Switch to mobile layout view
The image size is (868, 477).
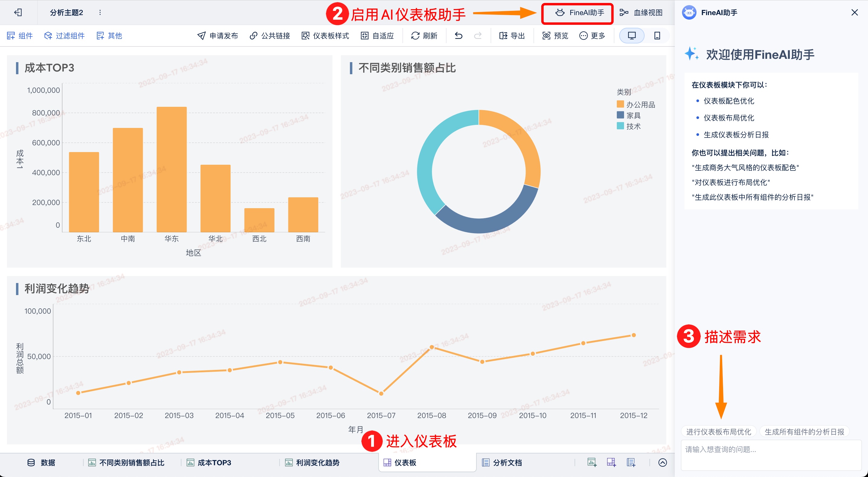pos(657,35)
